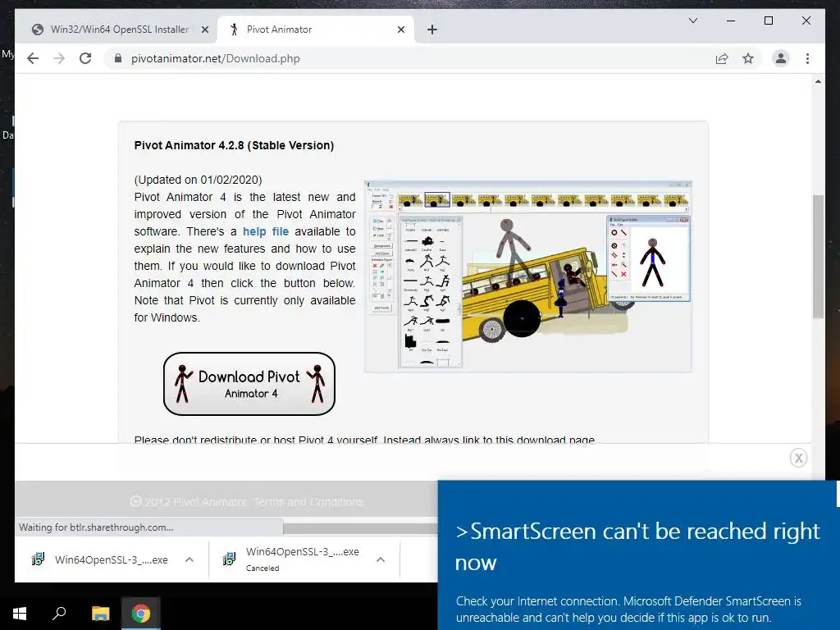Open Windows taskbar search
Viewport: 840px width, 630px height.
click(59, 614)
